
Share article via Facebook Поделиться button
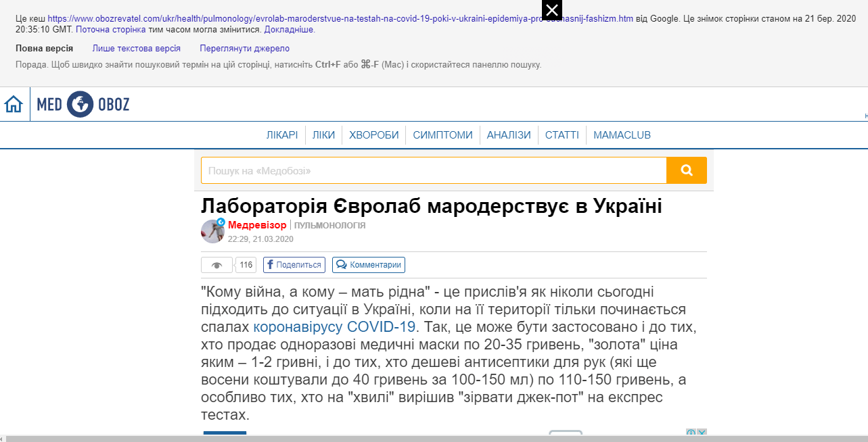point(294,265)
